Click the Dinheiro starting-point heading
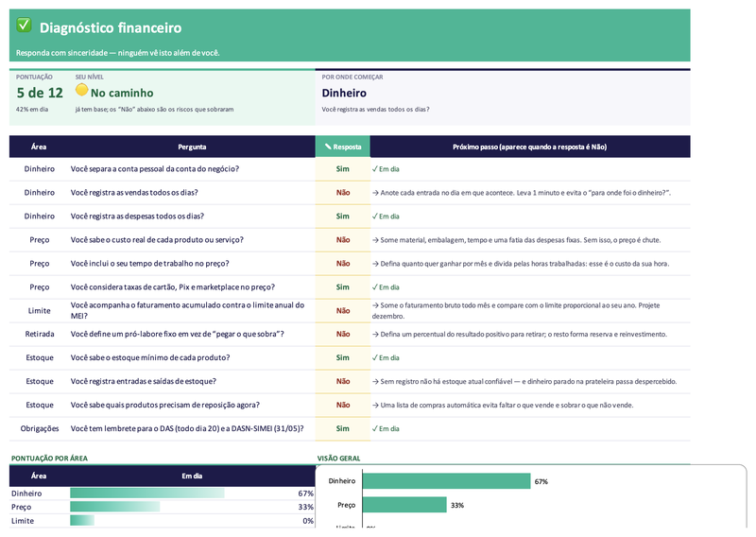Screen dimensions: 756x537 coord(344,93)
